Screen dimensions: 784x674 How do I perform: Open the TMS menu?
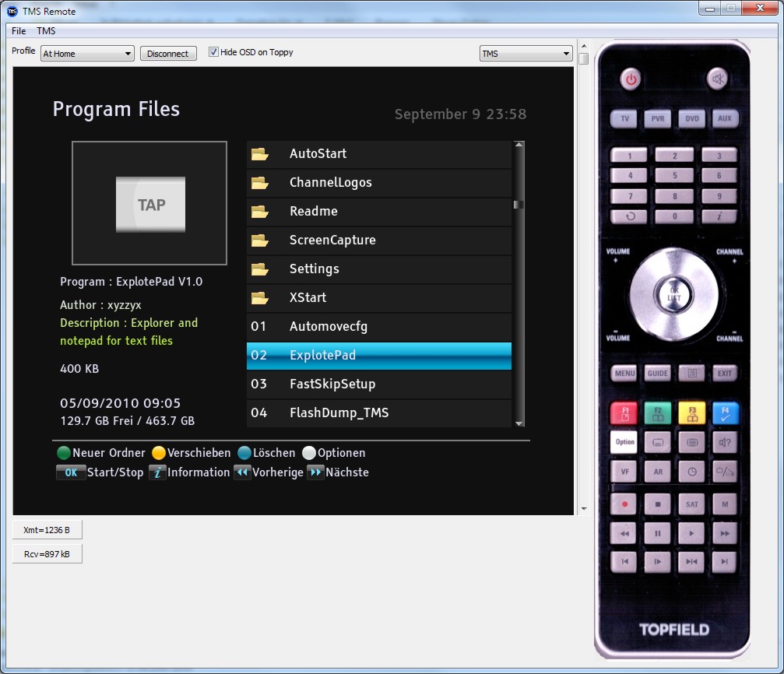click(x=46, y=31)
